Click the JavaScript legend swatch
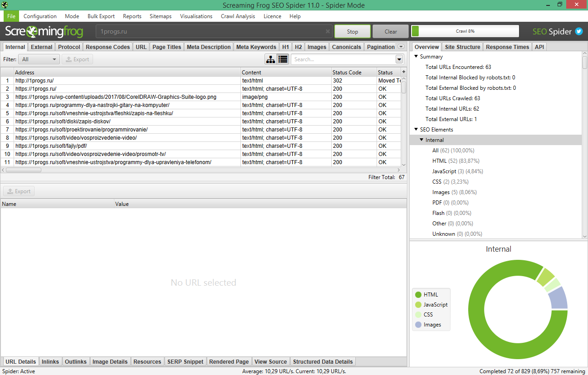Viewport: 588px width, 375px height. pyautogui.click(x=418, y=305)
